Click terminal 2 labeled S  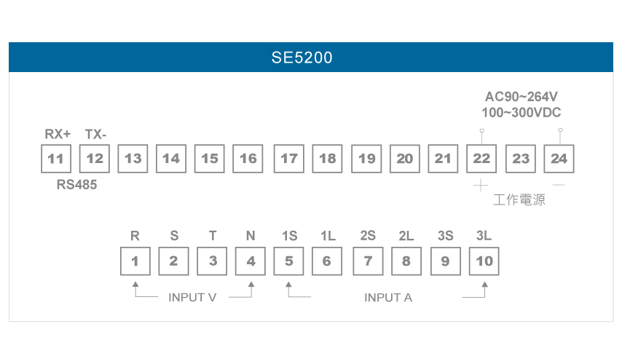coord(173,261)
